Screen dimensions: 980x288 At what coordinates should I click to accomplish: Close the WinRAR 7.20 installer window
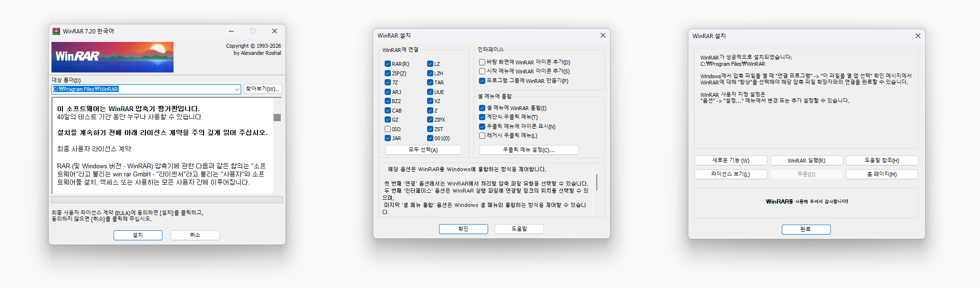275,31
